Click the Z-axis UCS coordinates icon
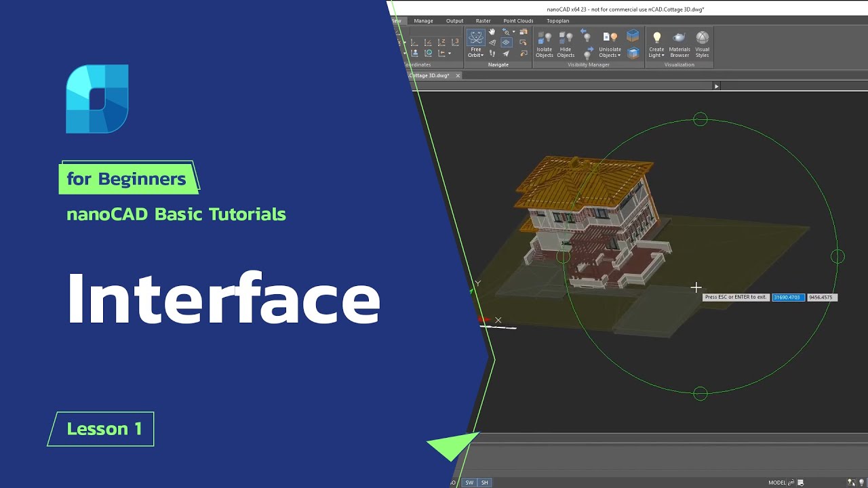Screen dimensions: 868x488 click(441, 42)
